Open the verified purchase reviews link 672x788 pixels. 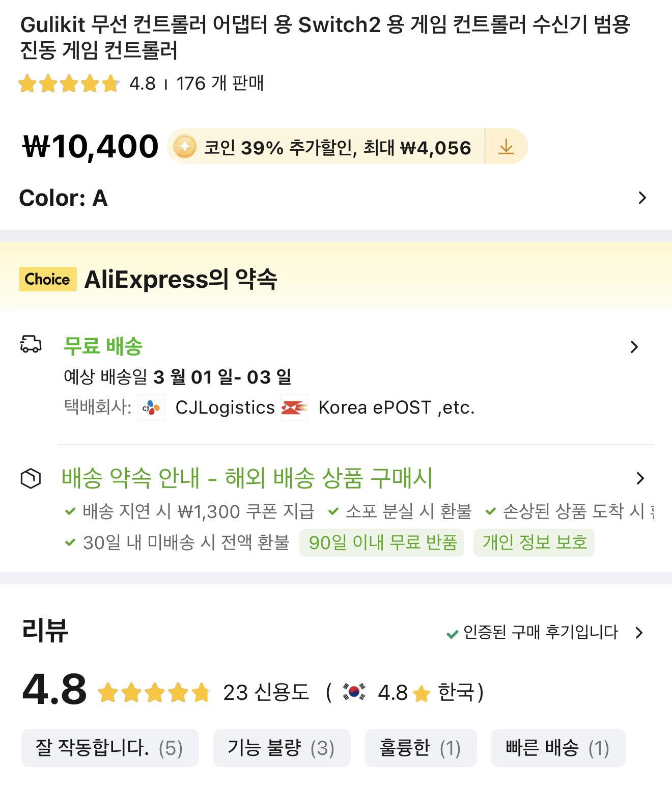coord(544,633)
